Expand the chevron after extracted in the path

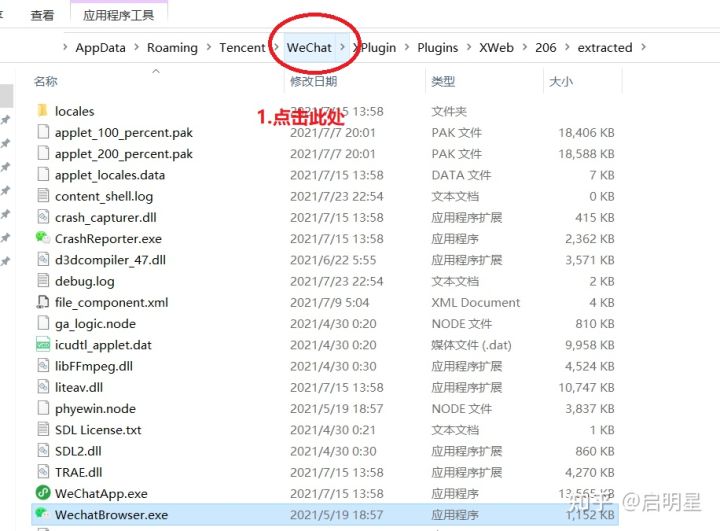tap(643, 47)
